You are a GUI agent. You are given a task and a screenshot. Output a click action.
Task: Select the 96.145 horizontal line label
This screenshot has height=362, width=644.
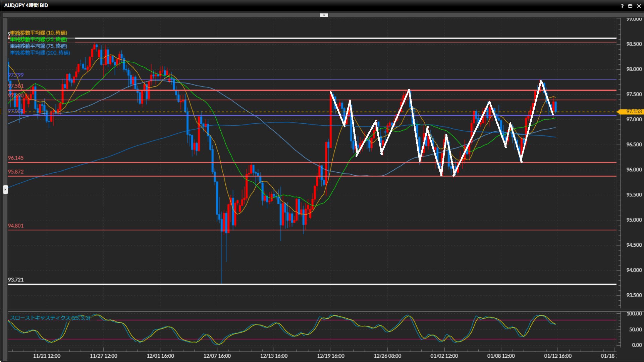16,158
